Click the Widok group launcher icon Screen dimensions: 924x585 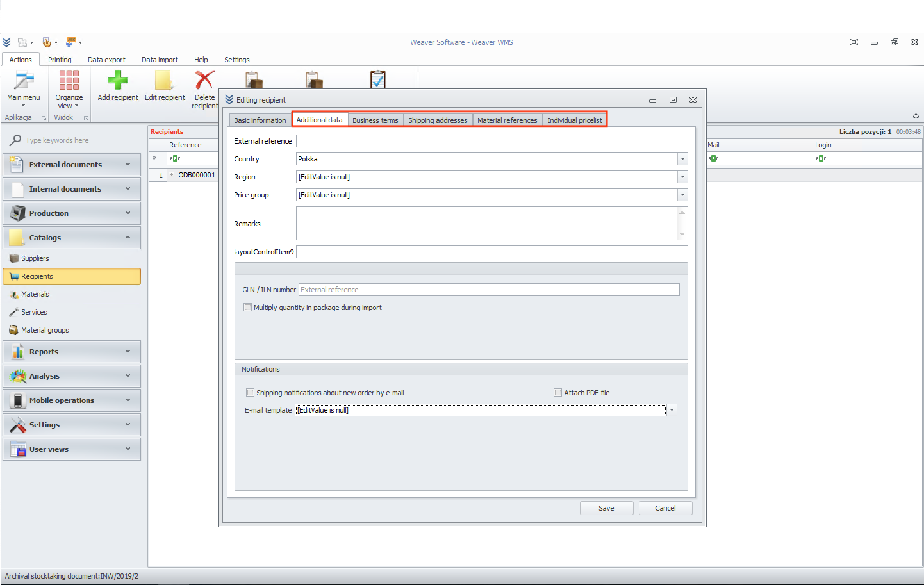(x=87, y=118)
